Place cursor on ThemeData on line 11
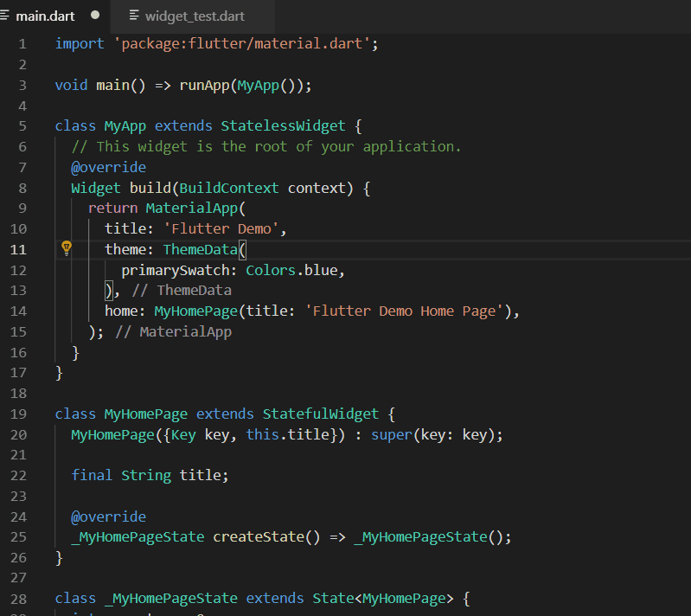This screenshot has height=616, width=691. [x=200, y=249]
